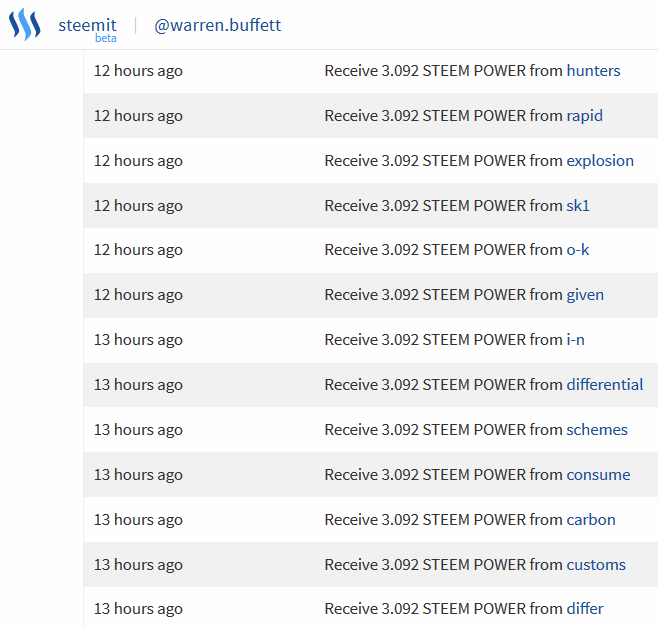Click the Steemit wave logo icon

[x=25, y=25]
